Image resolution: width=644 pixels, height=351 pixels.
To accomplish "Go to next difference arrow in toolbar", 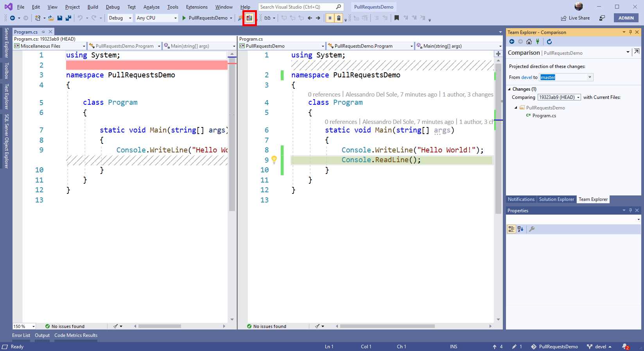I will [318, 18].
